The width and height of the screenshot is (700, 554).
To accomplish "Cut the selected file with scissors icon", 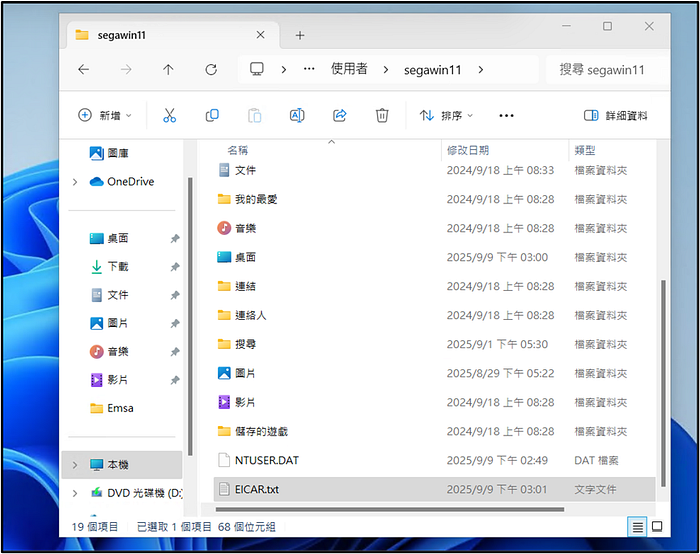I will pyautogui.click(x=170, y=116).
